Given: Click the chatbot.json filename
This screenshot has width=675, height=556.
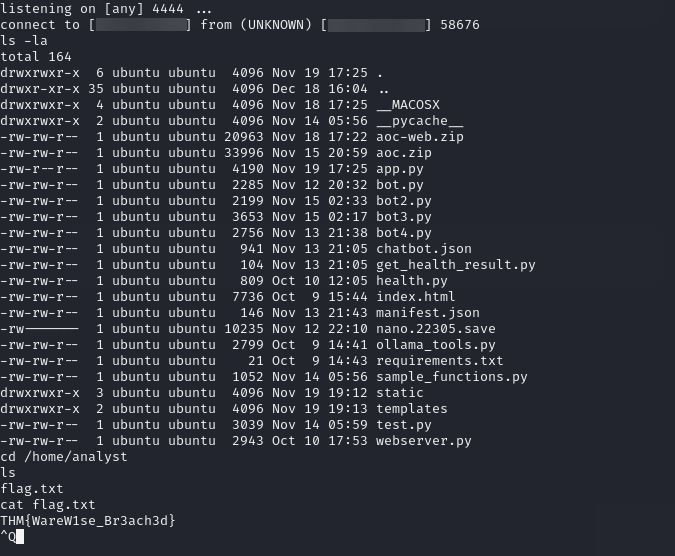Looking at the screenshot, I should 424,249.
